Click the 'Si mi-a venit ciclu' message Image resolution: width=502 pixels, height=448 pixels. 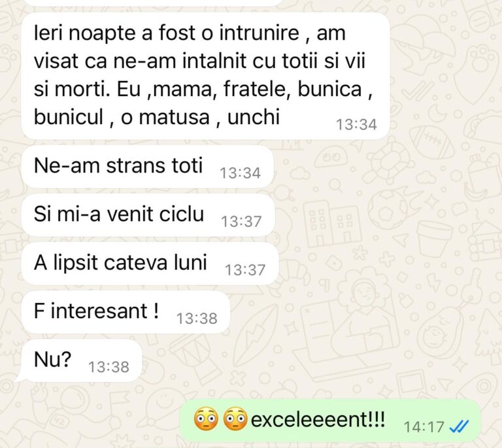click(x=148, y=215)
